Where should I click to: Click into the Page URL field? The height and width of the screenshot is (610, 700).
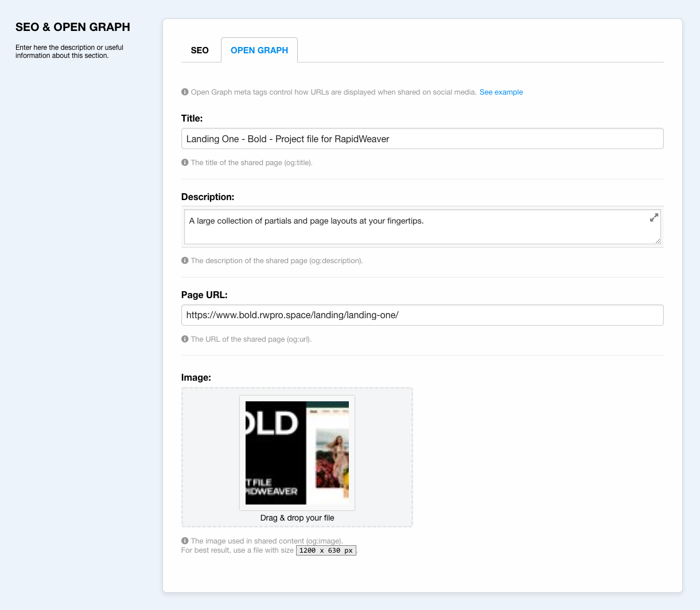(422, 315)
